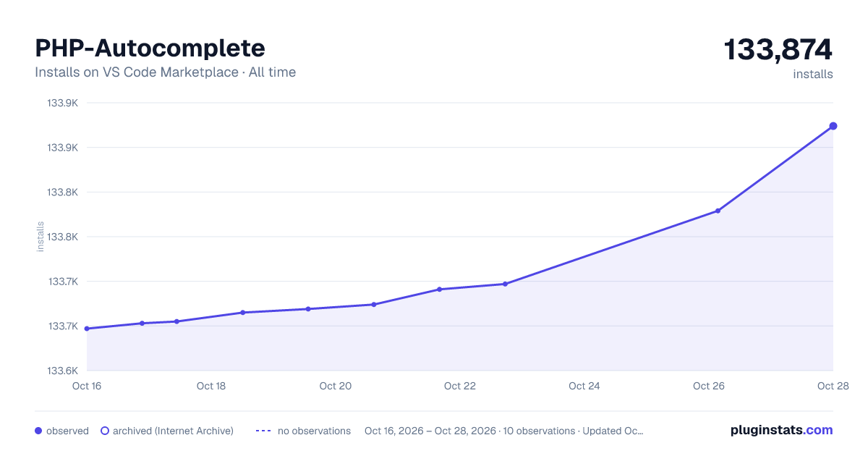Click the data point near Oct 26
Screen dimensions: 868x456
(x=718, y=211)
